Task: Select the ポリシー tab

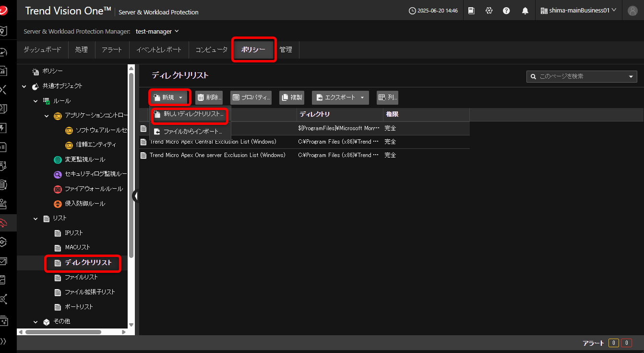Action: [254, 50]
